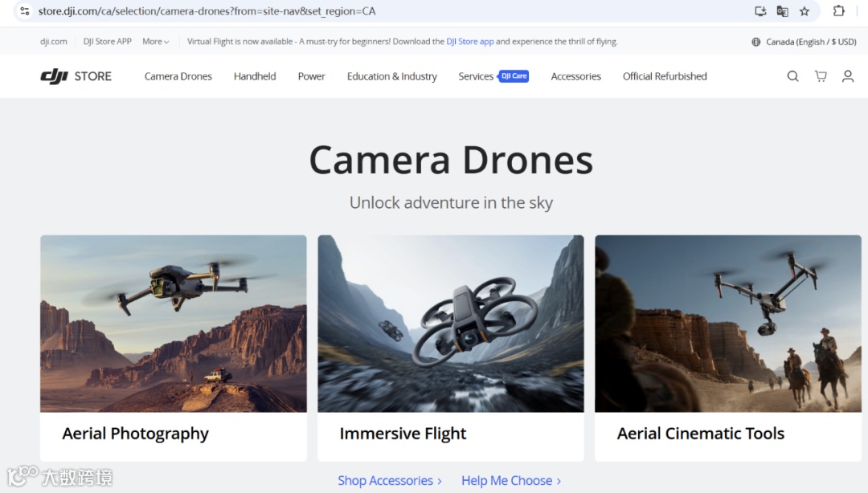Go to dji.com link
Screen dimensions: 868x493
pos(54,42)
